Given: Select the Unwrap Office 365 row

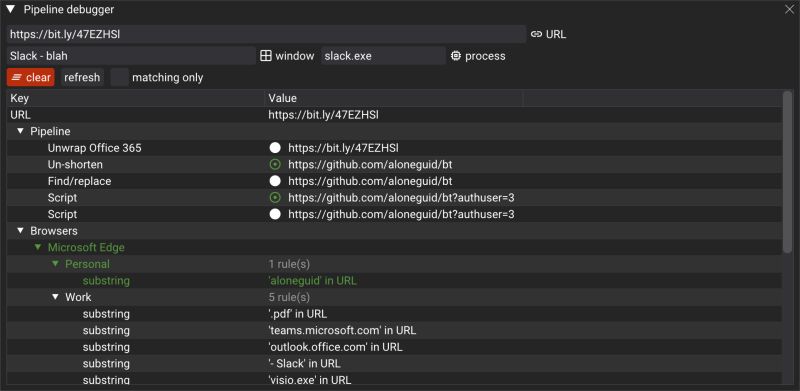Looking at the screenshot, I should click(394, 148).
